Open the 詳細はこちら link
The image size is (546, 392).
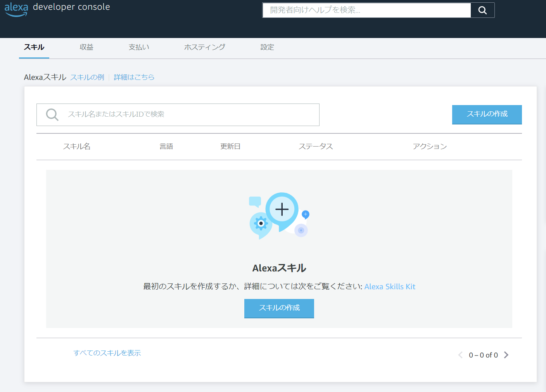coord(134,77)
